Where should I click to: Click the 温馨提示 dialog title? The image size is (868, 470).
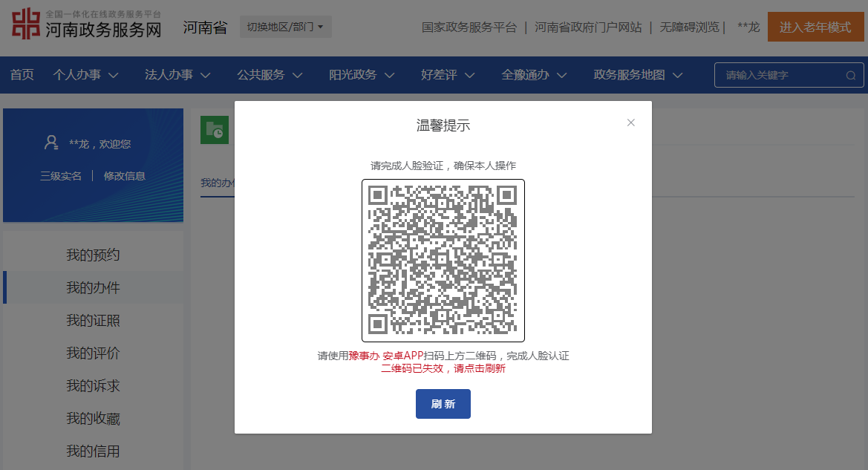[443, 125]
